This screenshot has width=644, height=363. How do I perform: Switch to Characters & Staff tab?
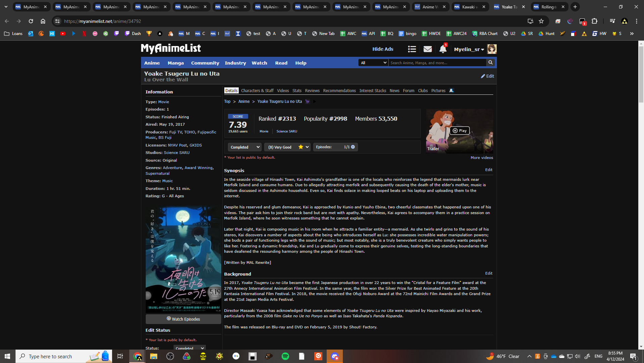coord(257,90)
